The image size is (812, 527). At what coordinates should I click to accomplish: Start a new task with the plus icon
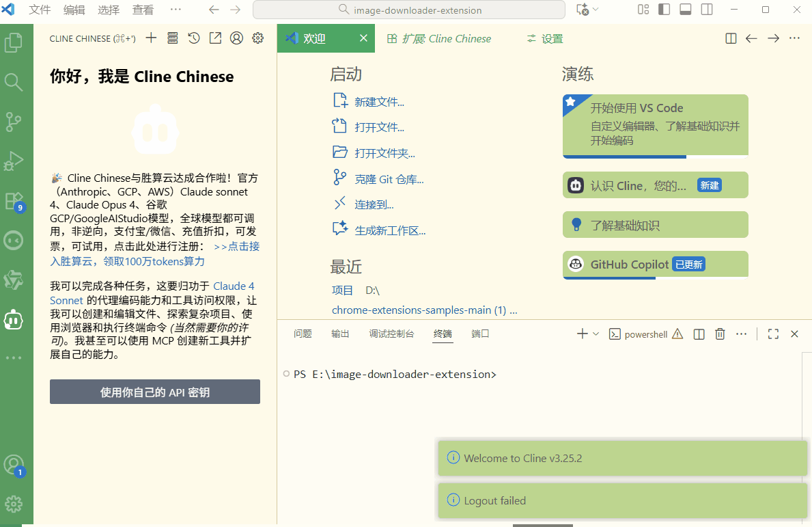[x=151, y=38]
